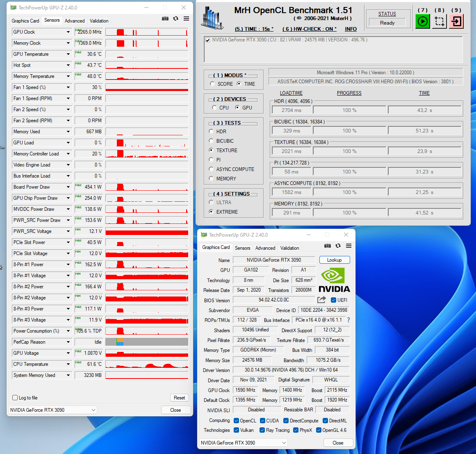
Task: Click the GPU-Z Graphics Card window title icon
Action: (204, 235)
